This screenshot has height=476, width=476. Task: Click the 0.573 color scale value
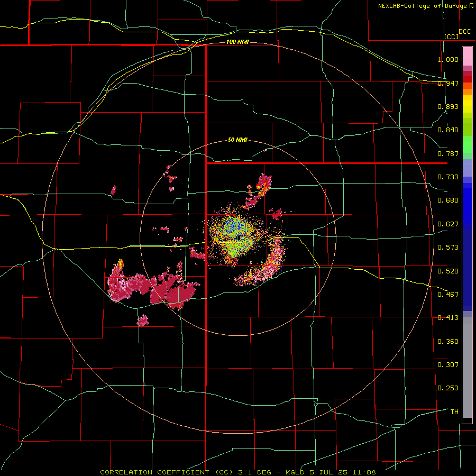[x=448, y=248]
